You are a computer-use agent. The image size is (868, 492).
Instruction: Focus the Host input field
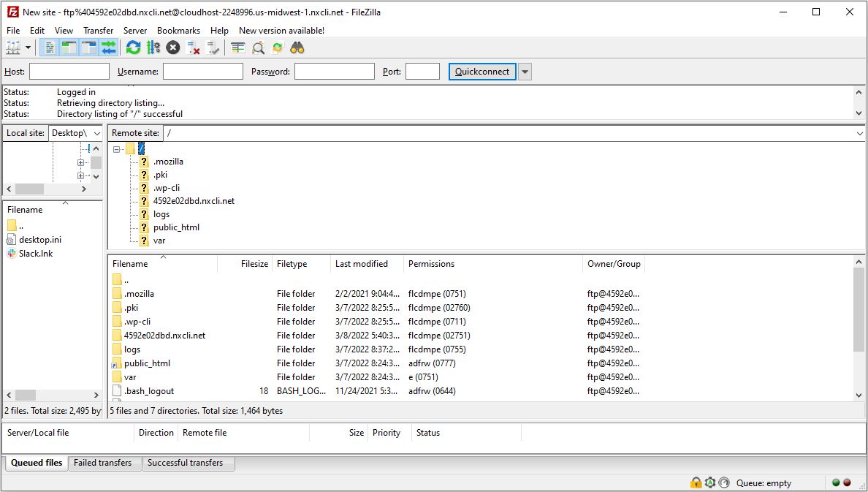click(x=69, y=72)
